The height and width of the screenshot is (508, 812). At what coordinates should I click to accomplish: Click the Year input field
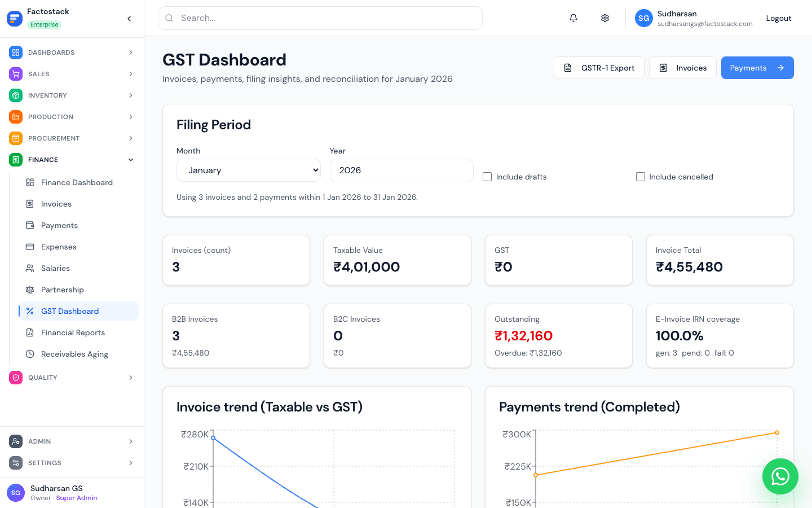point(401,170)
